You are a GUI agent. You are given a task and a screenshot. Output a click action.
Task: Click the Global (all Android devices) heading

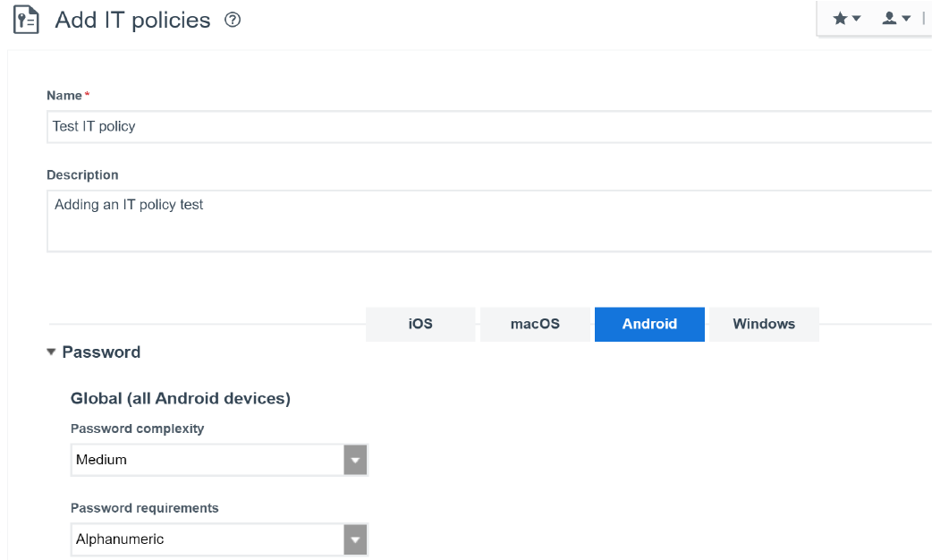[x=181, y=399]
